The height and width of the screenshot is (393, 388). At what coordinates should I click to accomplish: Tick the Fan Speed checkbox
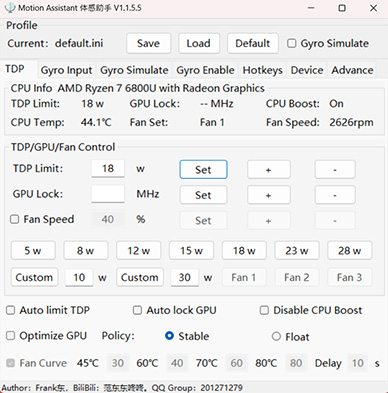tap(14, 219)
